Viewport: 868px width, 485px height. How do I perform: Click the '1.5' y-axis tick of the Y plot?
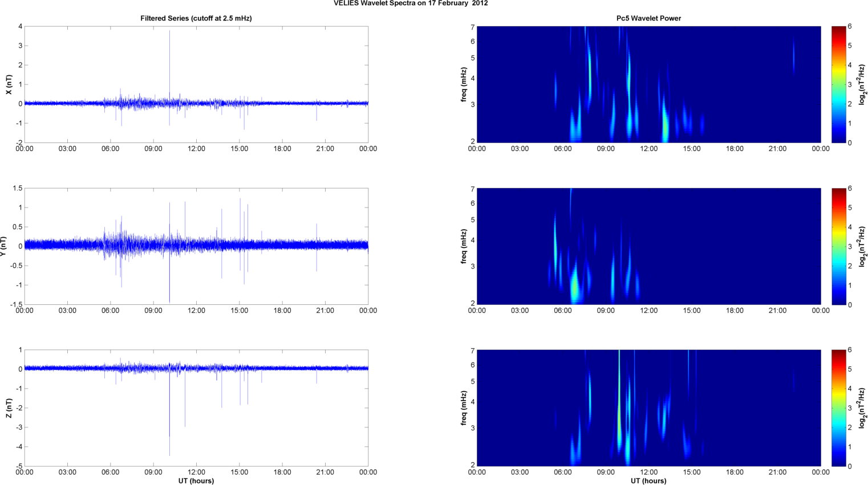tap(18, 189)
